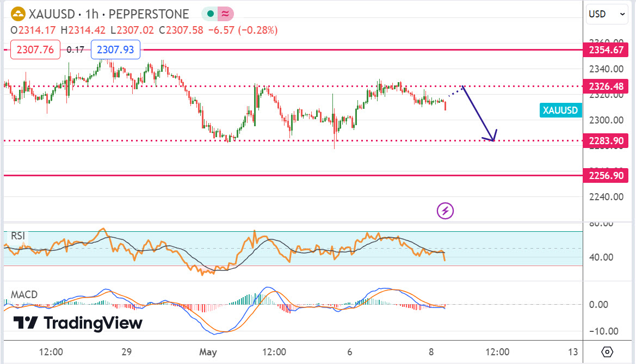Click the blue buy price 2307.93 button
Screen dimensions: 636x364
pyautogui.click(x=116, y=50)
